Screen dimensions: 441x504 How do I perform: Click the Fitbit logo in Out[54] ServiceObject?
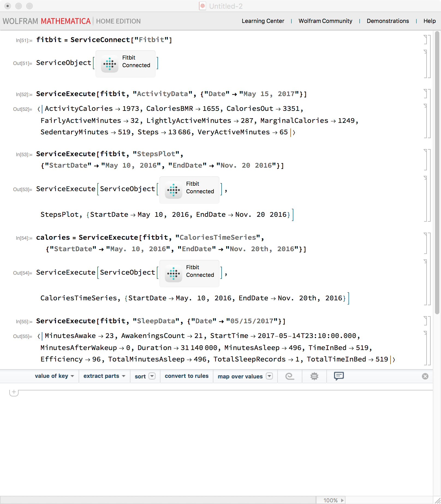(x=174, y=274)
